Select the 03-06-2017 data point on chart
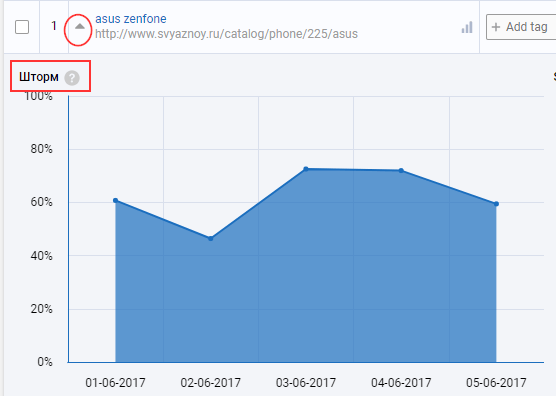The height and width of the screenshot is (396, 556). [306, 169]
